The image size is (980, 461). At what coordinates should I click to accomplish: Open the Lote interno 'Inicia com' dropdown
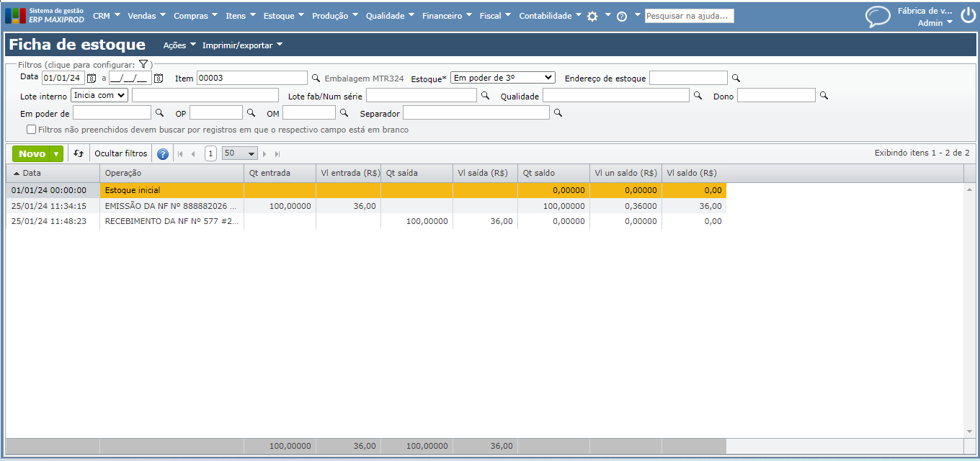pos(99,95)
